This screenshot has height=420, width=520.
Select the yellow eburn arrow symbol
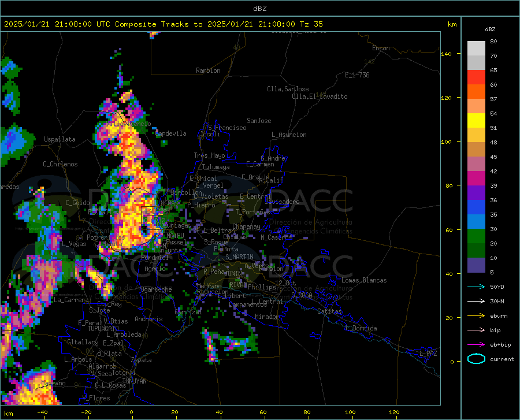(476, 316)
